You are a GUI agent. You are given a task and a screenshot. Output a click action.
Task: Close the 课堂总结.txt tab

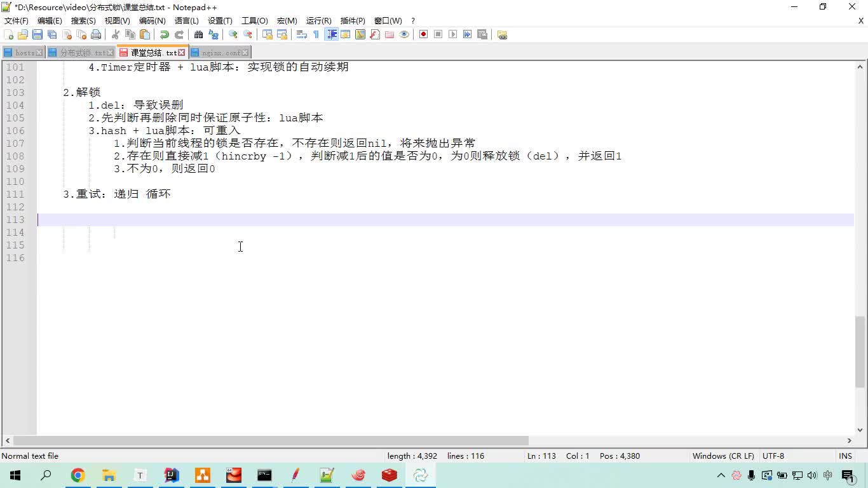point(182,53)
